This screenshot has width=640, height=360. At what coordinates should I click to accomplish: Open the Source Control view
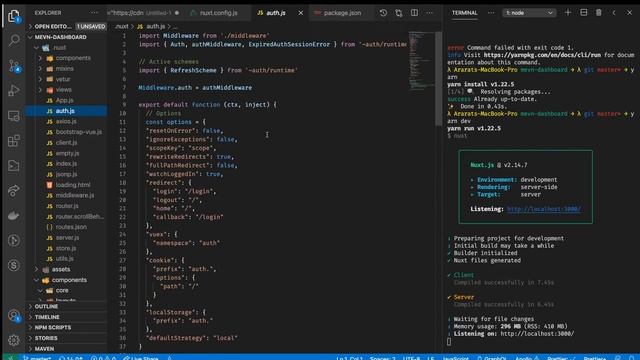click(14, 65)
